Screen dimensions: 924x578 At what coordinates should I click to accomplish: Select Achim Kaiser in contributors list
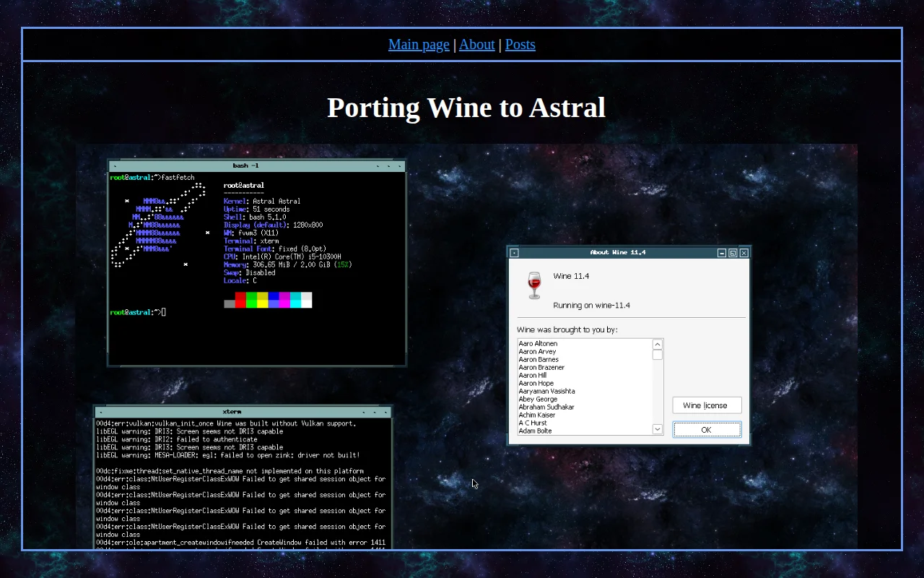tap(537, 415)
